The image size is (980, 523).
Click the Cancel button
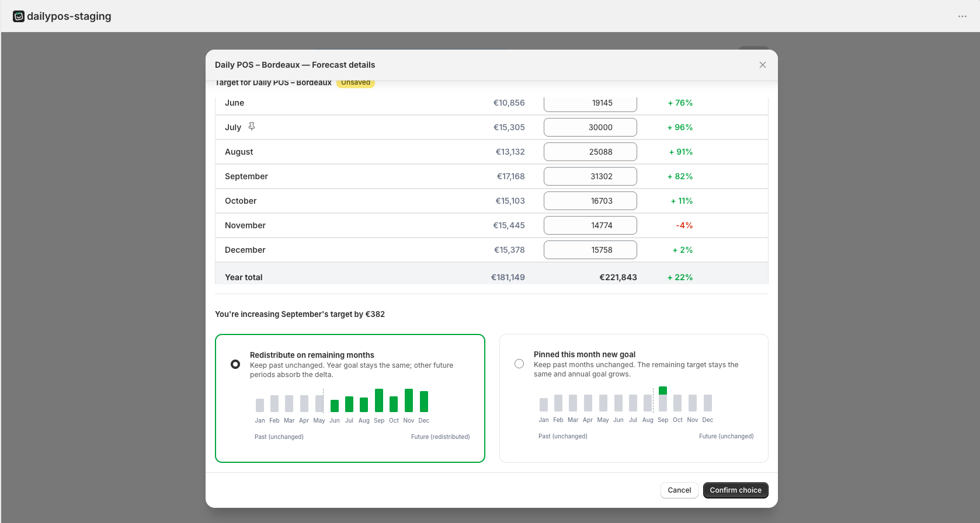click(x=679, y=490)
